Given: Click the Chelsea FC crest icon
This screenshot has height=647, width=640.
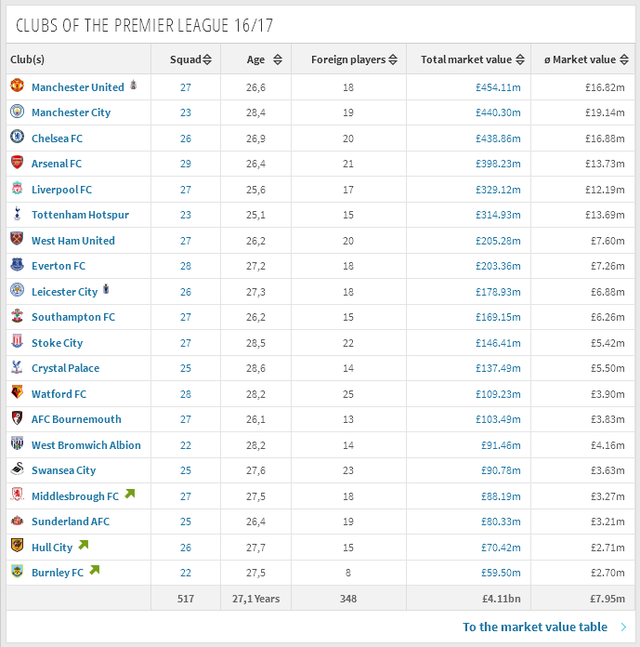Looking at the screenshot, I should point(17,138).
